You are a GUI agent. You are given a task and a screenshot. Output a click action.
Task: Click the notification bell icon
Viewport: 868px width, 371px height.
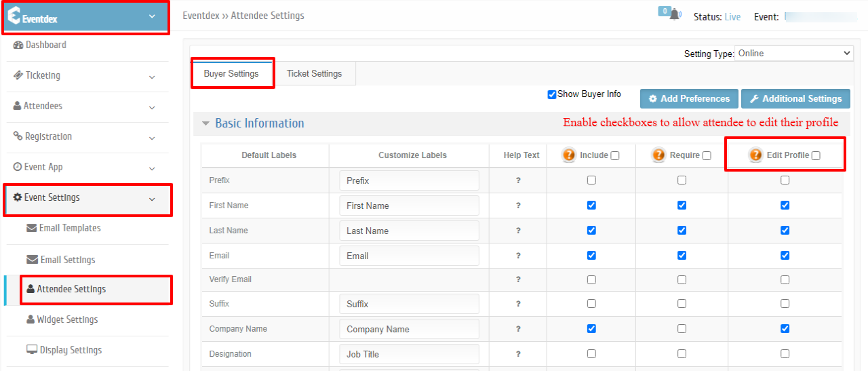coord(674,16)
